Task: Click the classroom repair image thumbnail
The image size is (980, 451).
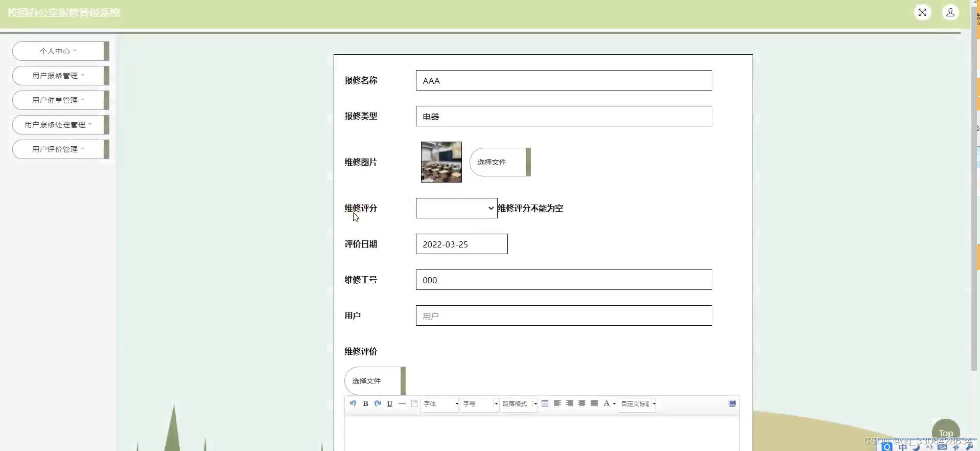Action: [x=441, y=162]
